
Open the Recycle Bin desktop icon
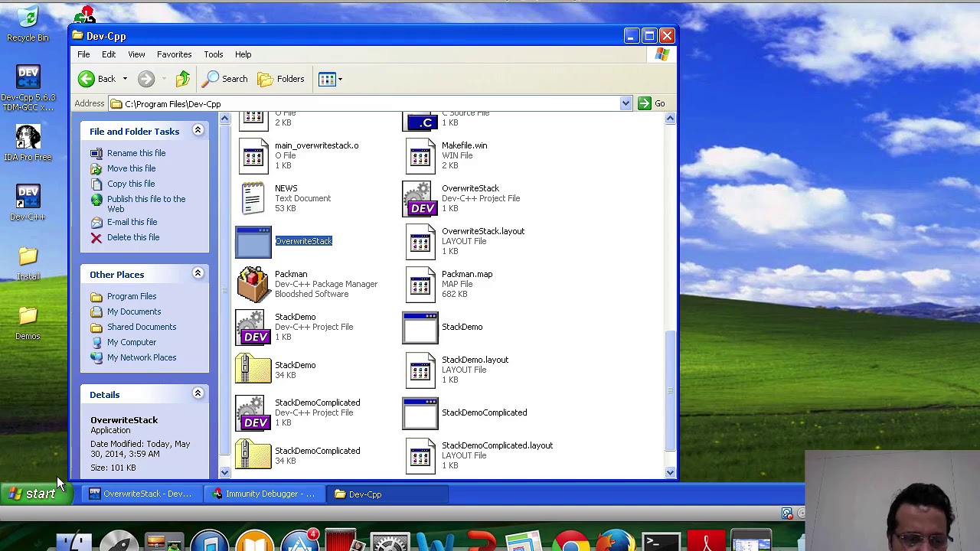28,24
